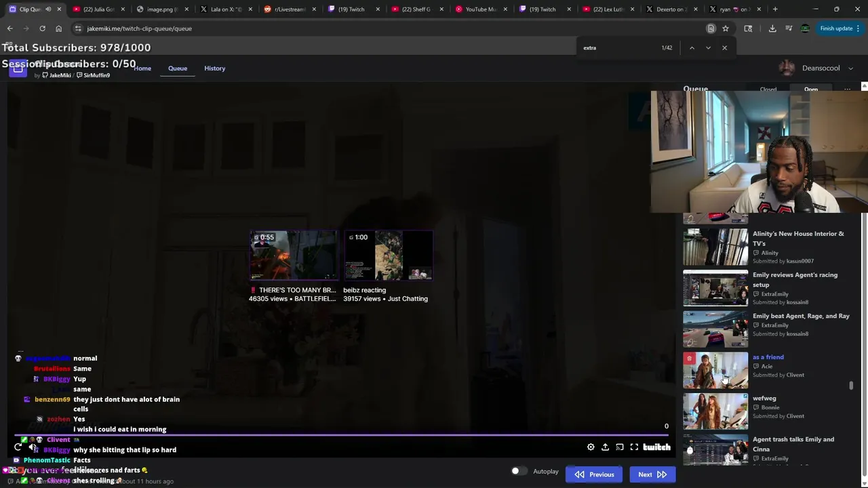Close the Clip Queue browser tab
The image size is (868, 488).
(59, 9)
